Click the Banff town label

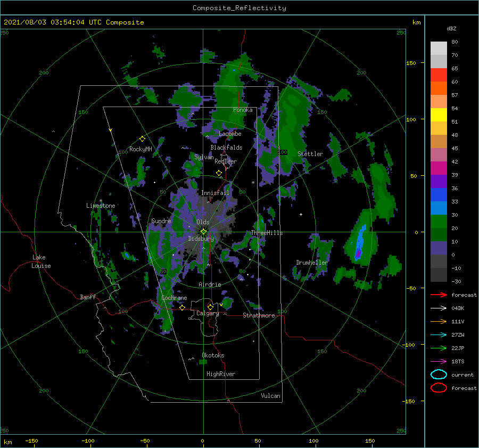point(88,297)
